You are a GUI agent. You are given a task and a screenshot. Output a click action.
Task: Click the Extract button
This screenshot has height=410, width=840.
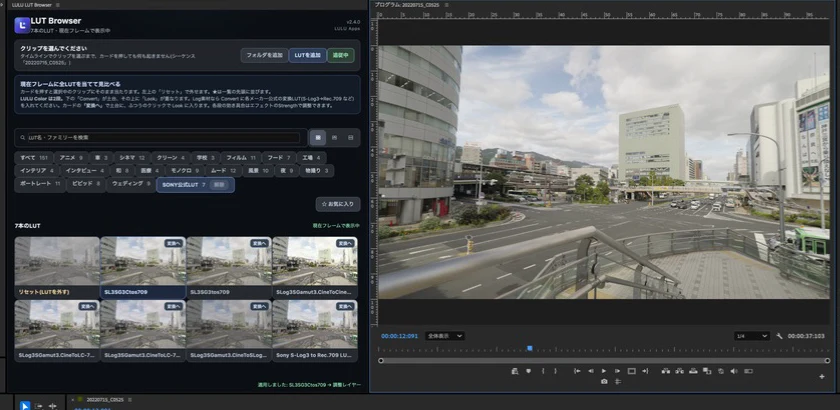tap(679, 371)
